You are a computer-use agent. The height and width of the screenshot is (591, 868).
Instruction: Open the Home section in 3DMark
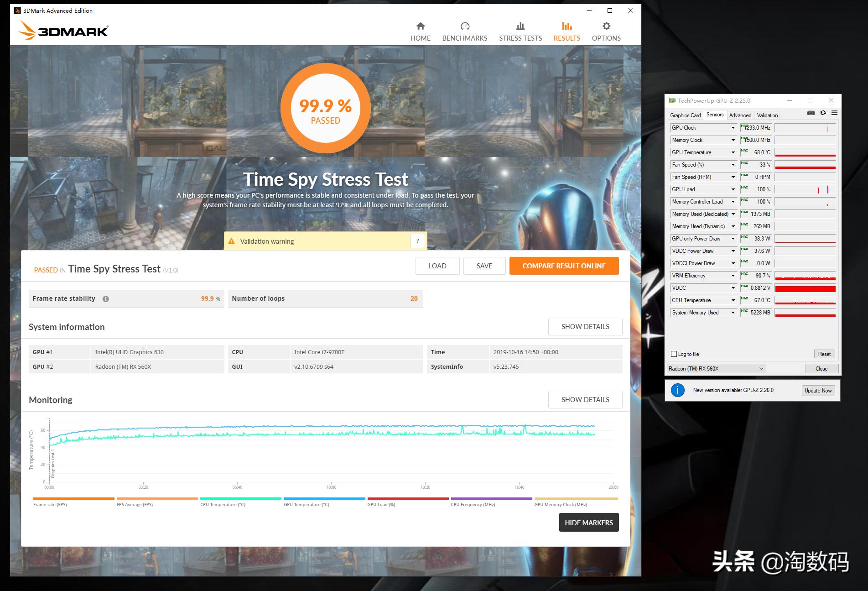[x=420, y=30]
